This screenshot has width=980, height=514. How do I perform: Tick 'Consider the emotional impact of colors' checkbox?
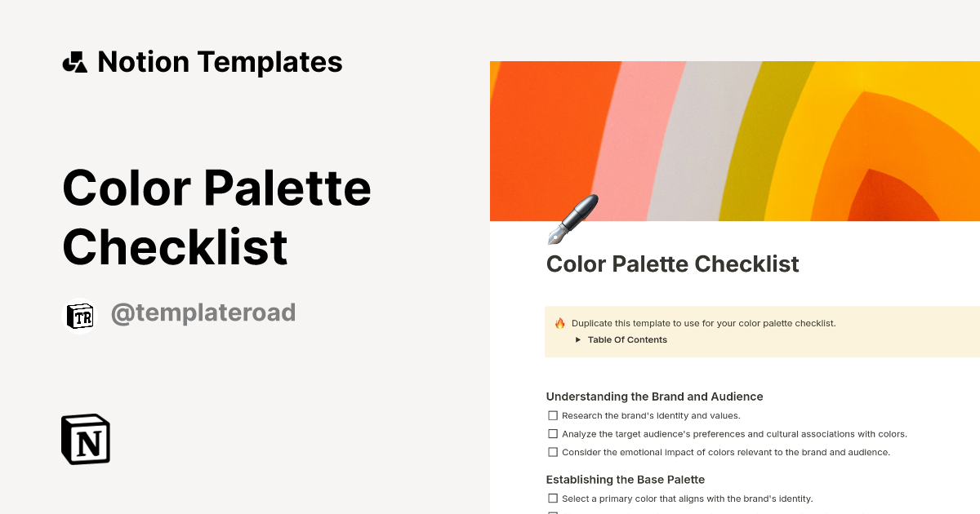[x=553, y=451]
